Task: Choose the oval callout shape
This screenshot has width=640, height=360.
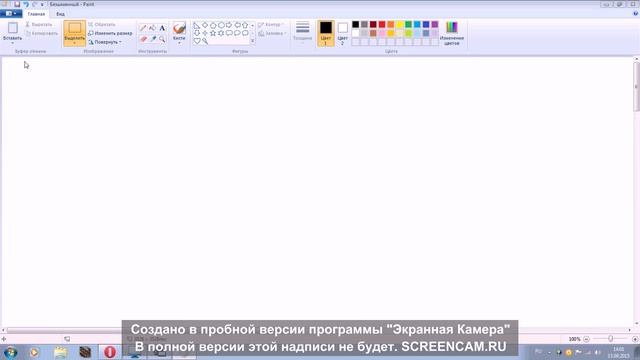Action: (x=237, y=33)
